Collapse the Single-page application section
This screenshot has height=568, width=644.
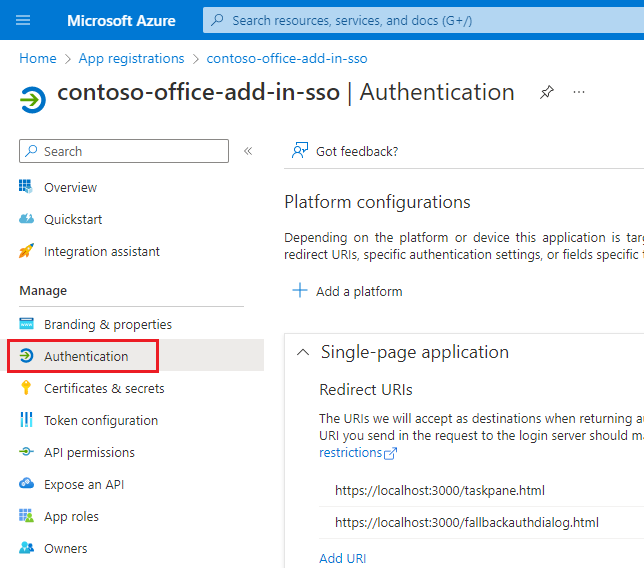point(303,352)
